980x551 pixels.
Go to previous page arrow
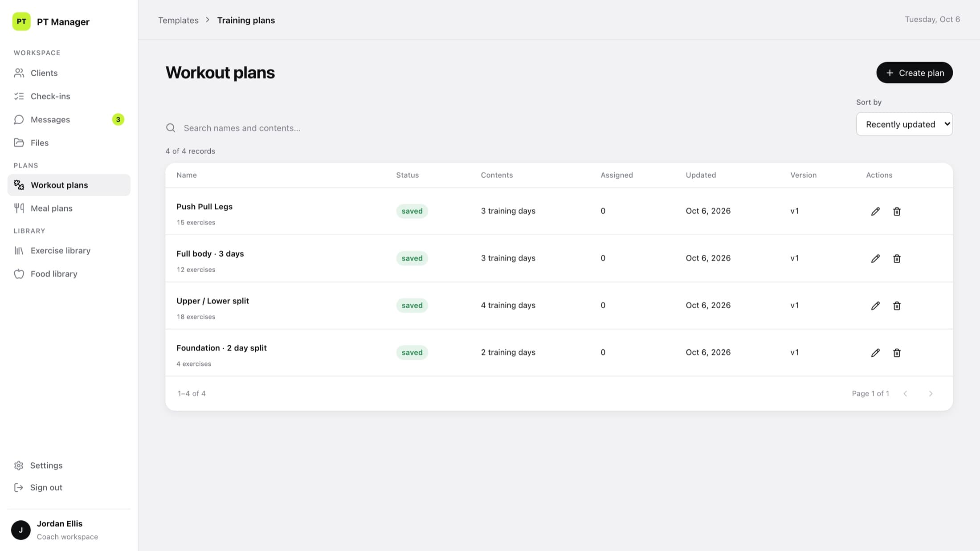(905, 393)
